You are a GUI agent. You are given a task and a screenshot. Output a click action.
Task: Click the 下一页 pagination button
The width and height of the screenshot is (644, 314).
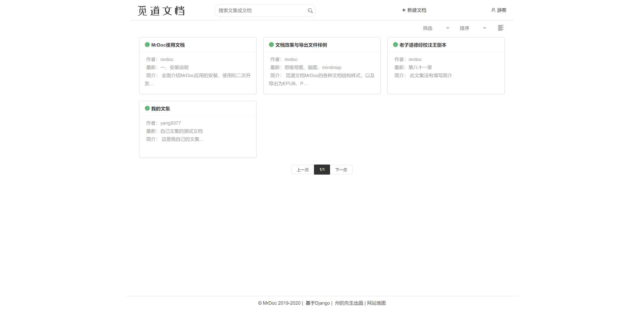click(x=341, y=170)
